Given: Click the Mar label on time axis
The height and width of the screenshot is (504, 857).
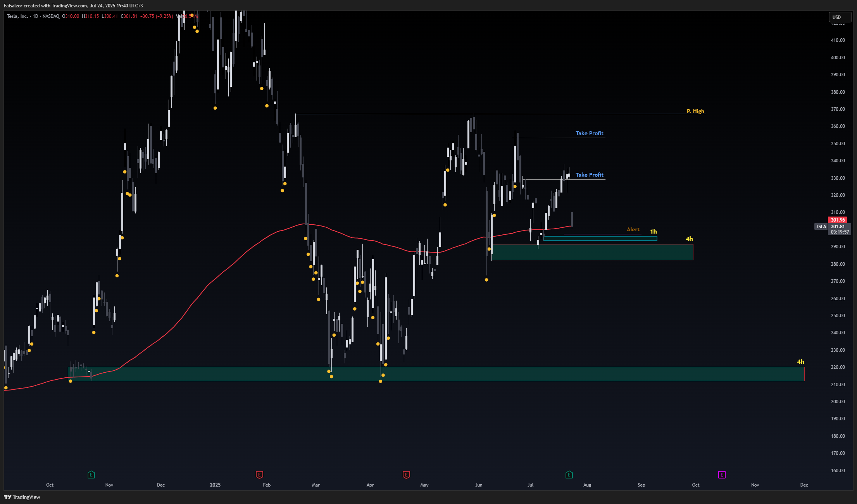Looking at the screenshot, I should click(x=316, y=485).
